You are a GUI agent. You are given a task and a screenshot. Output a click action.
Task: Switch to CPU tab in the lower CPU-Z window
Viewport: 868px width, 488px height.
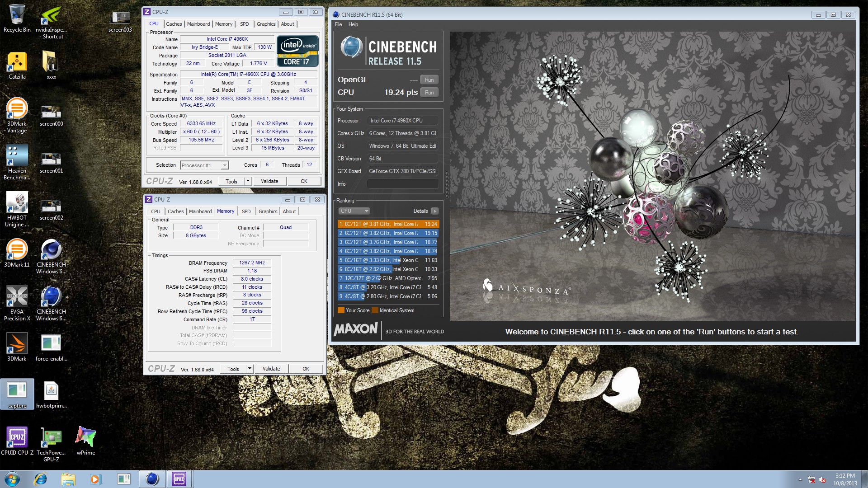pos(156,211)
